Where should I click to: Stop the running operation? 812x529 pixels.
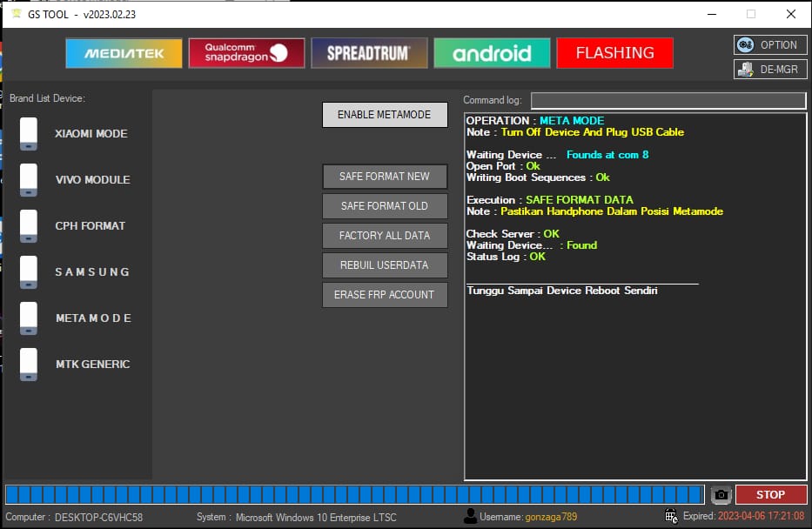pos(770,495)
